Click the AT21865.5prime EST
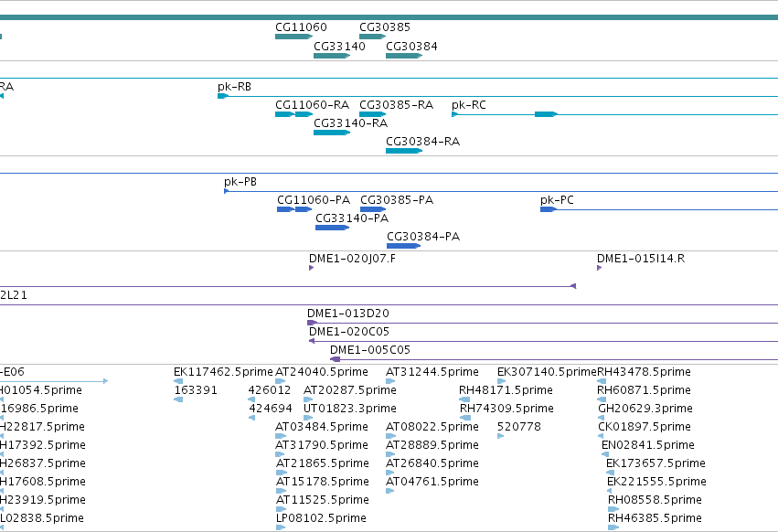This screenshot has height=532, width=778. [281, 473]
